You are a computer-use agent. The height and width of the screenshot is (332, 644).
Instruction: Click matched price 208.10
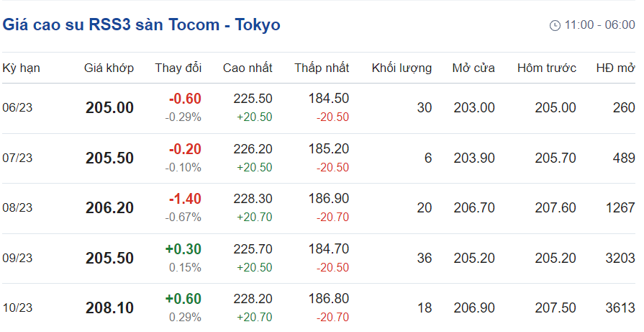pos(109,308)
